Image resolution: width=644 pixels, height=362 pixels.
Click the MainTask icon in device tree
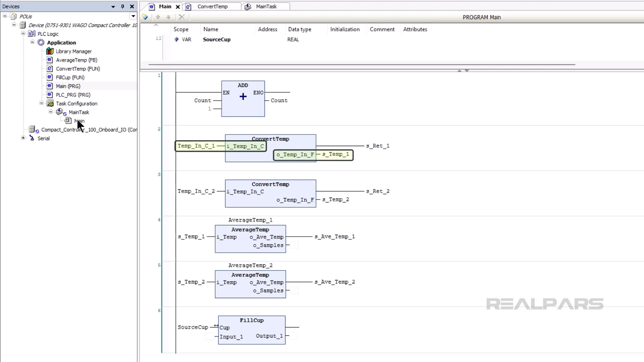tap(61, 112)
